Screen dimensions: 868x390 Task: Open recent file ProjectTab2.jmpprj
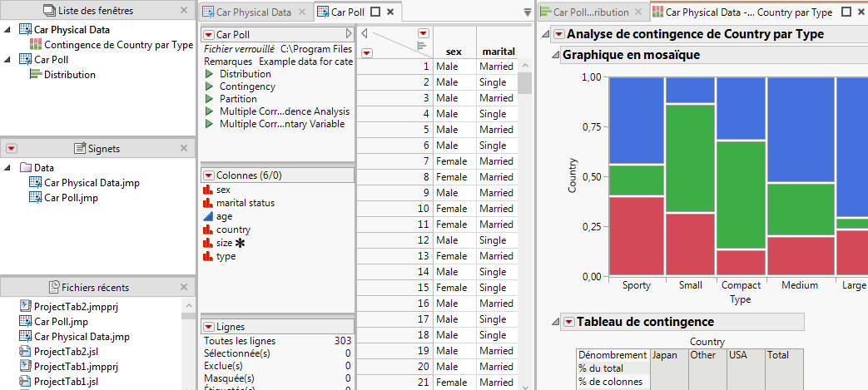pyautogui.click(x=77, y=307)
